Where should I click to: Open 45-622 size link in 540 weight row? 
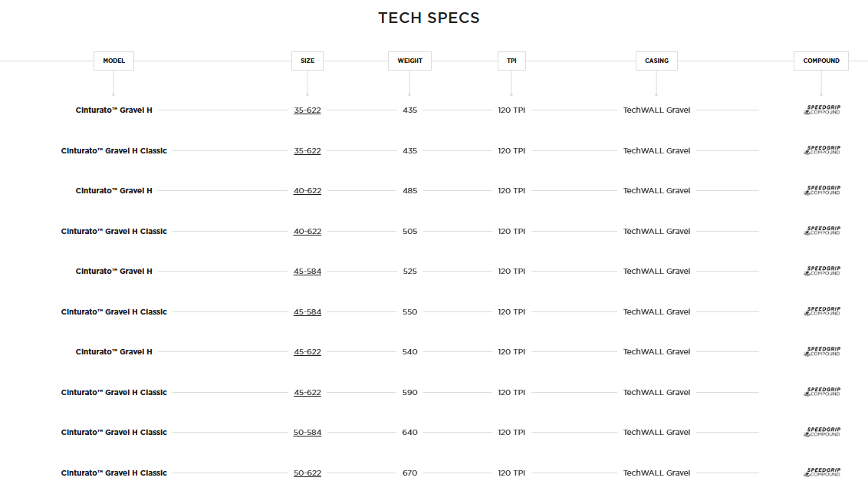[307, 352]
